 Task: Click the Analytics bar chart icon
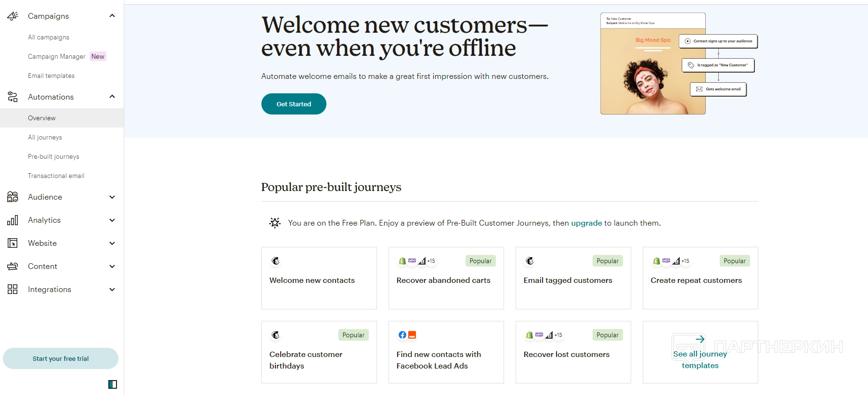click(13, 220)
